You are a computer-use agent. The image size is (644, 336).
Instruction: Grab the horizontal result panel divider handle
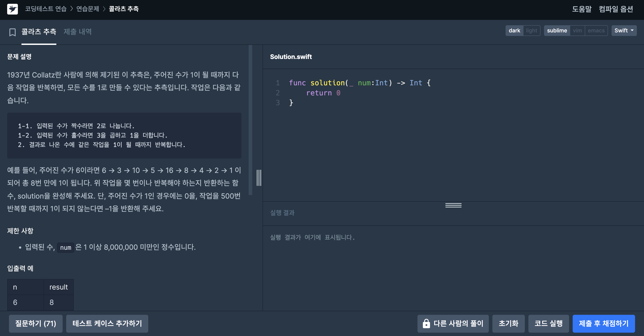coord(453,205)
